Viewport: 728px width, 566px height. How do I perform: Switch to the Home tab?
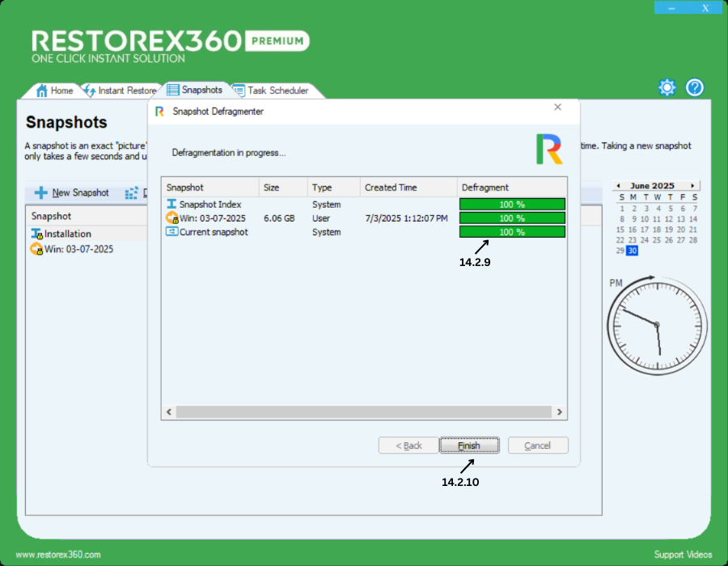point(55,91)
